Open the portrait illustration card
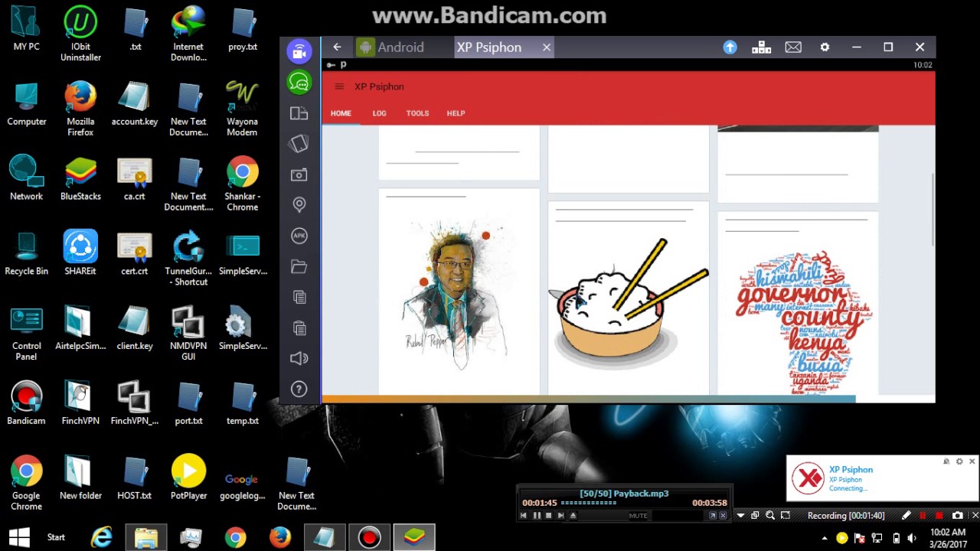Viewport: 980px width, 551px height. click(459, 292)
